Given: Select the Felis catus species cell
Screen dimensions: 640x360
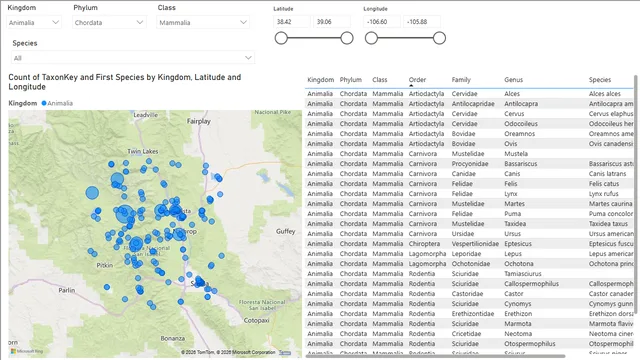Looking at the screenshot, I should [604, 184].
